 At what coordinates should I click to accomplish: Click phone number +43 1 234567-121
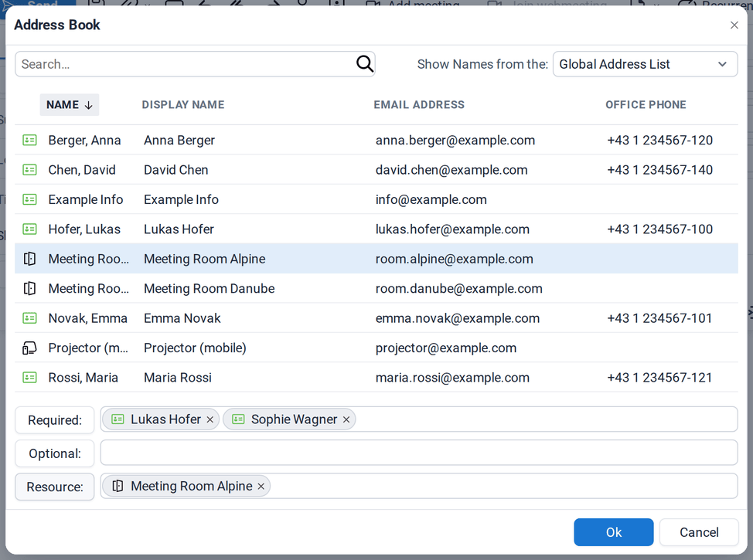coord(659,378)
